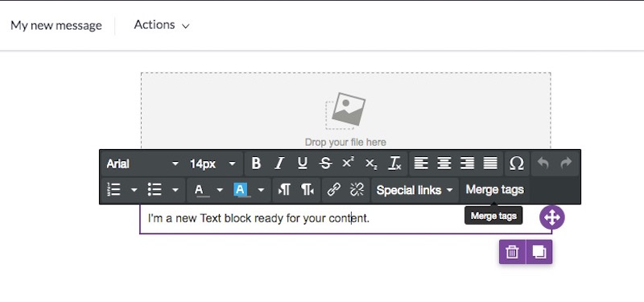The image size is (644, 302).
Task: Apply subscript formatting
Action: 371,163
